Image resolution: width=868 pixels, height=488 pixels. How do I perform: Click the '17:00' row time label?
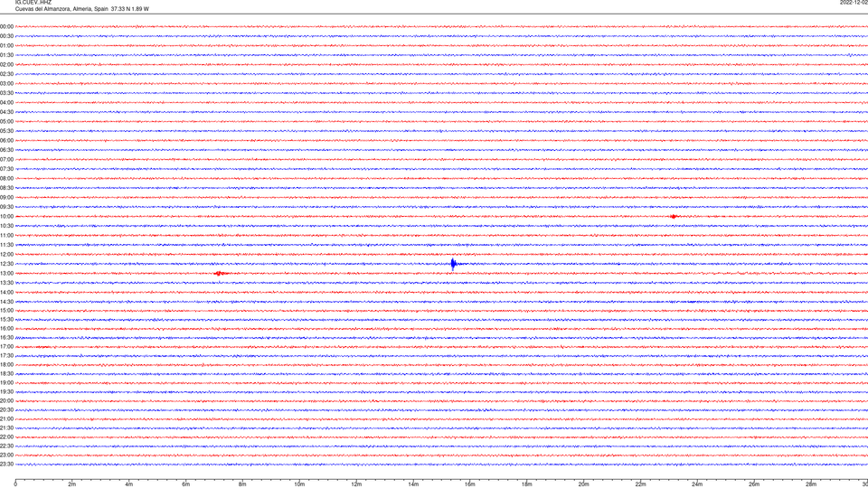(x=6, y=347)
